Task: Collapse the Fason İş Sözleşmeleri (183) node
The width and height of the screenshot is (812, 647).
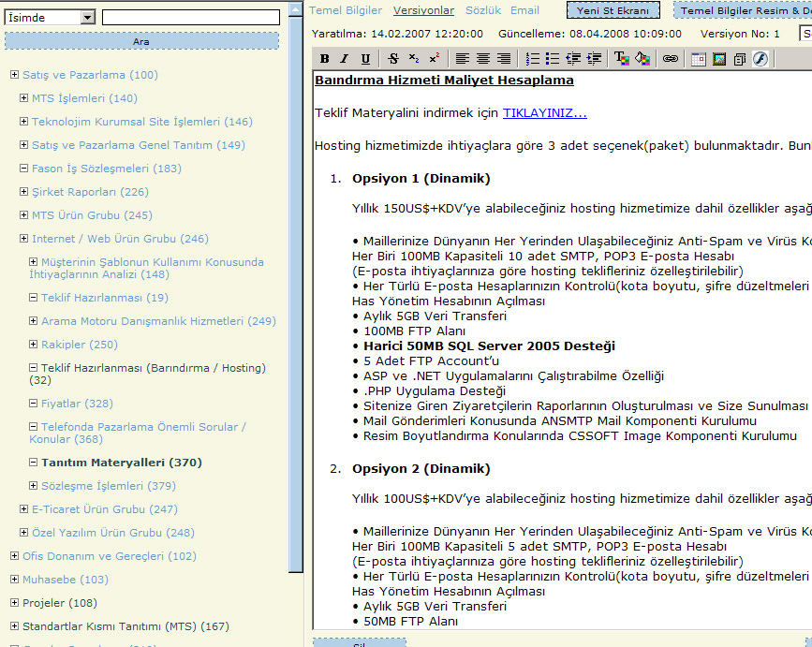Action: tap(23, 169)
